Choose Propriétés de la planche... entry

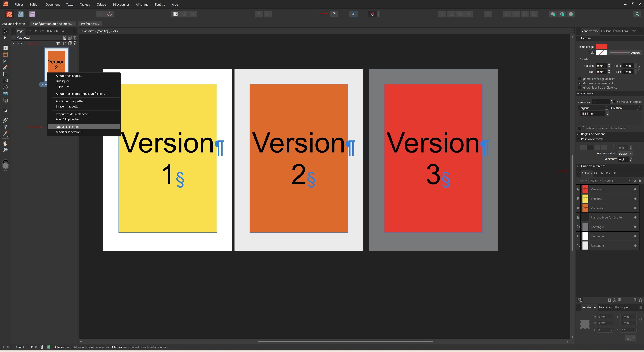84,114
